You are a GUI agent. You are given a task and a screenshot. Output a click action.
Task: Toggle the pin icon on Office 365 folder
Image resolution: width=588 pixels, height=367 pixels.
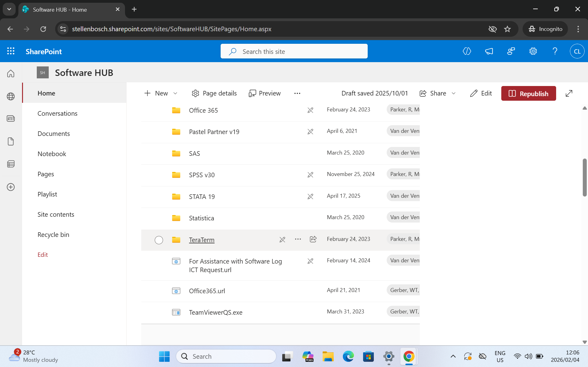tap(310, 110)
